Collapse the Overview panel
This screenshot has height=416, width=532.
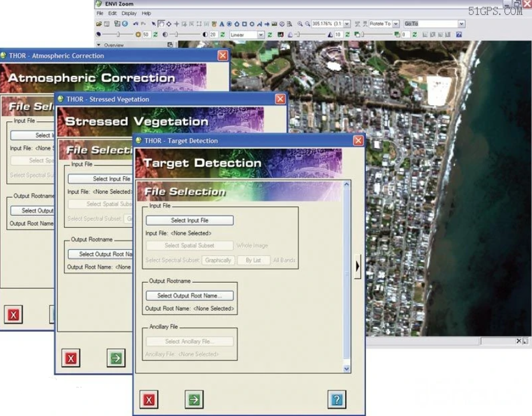99,45
